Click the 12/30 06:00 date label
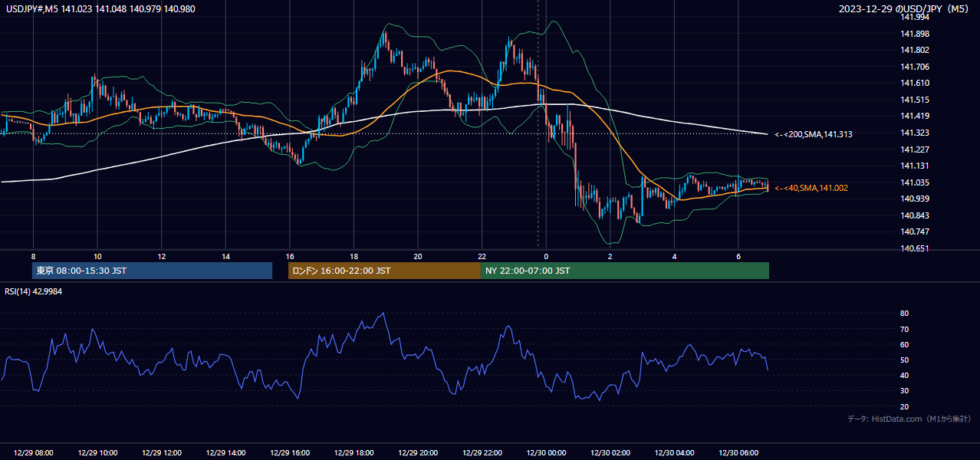This screenshot has width=980, height=460. point(738,453)
